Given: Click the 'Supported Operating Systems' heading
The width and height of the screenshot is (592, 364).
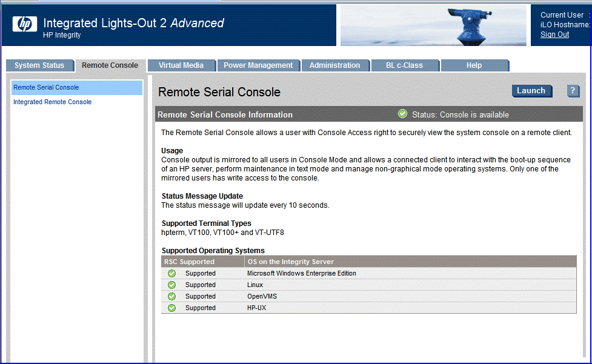Looking at the screenshot, I should click(x=213, y=251).
